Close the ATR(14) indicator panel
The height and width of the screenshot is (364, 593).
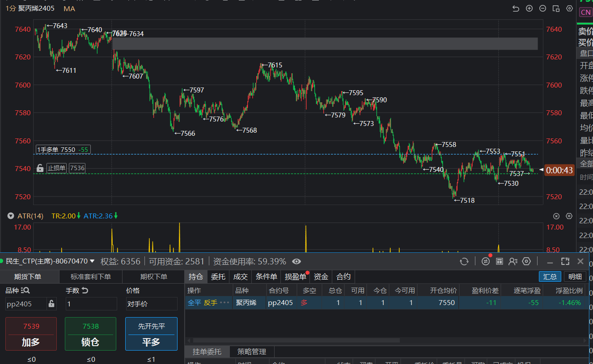556,216
